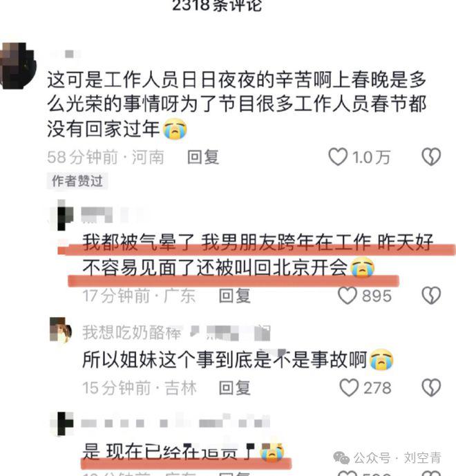Reply to the 15分钟前 吉林 comment
The width and height of the screenshot is (456, 476).
tap(235, 388)
